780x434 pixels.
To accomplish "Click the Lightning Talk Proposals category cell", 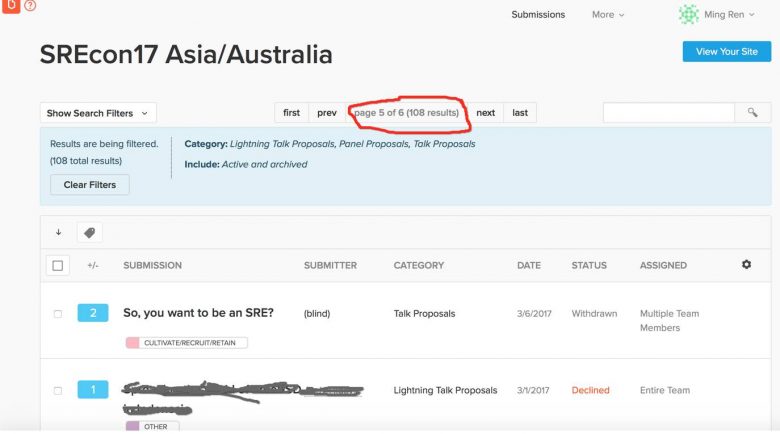I will [x=445, y=390].
